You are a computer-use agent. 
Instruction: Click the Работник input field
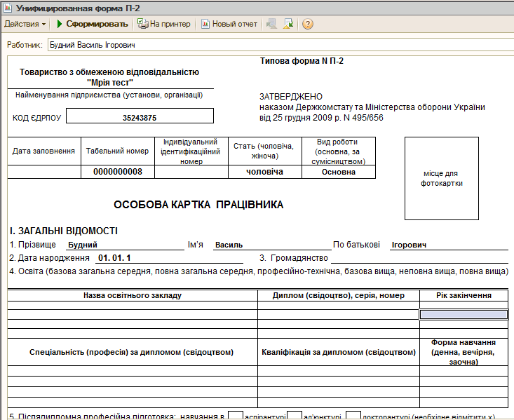click(281, 45)
